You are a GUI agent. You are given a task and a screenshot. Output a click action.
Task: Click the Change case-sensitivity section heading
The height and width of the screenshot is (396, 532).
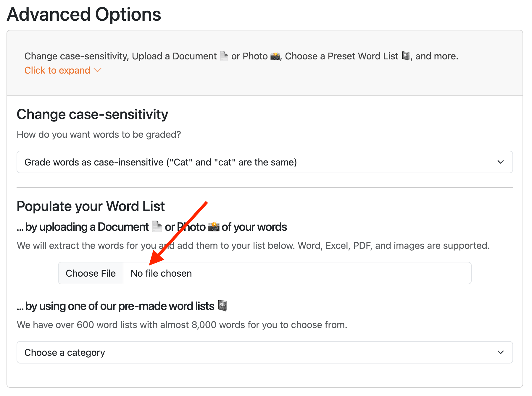tap(92, 114)
